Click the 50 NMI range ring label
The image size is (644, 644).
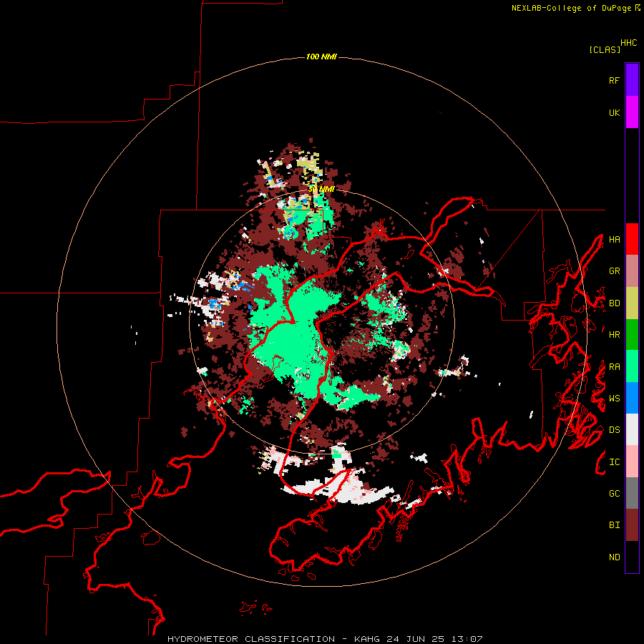coord(321,190)
